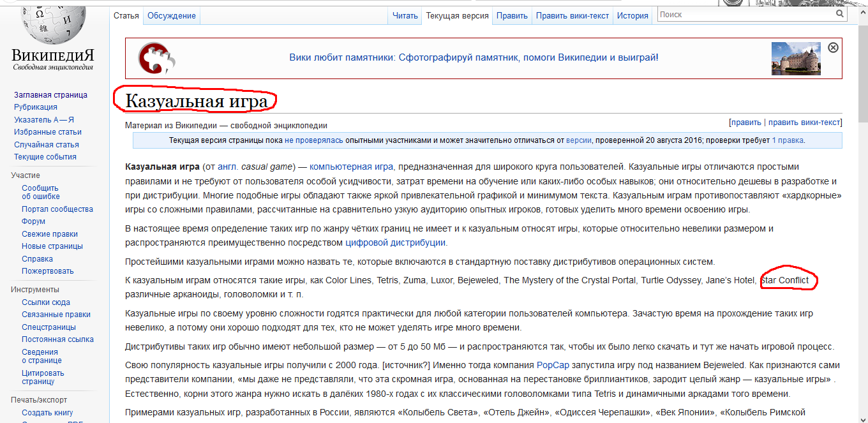Open Новые страницы link

coord(52,246)
